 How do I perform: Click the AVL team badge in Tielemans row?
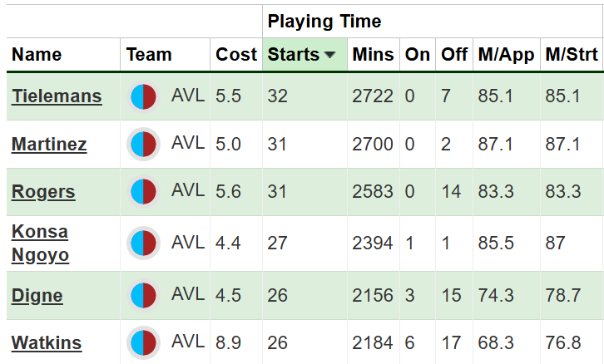(143, 96)
